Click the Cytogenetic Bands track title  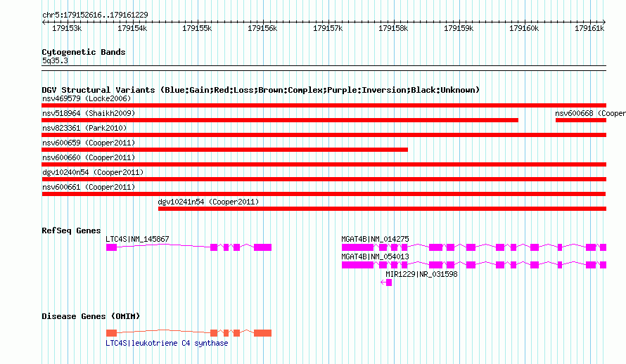tap(84, 52)
